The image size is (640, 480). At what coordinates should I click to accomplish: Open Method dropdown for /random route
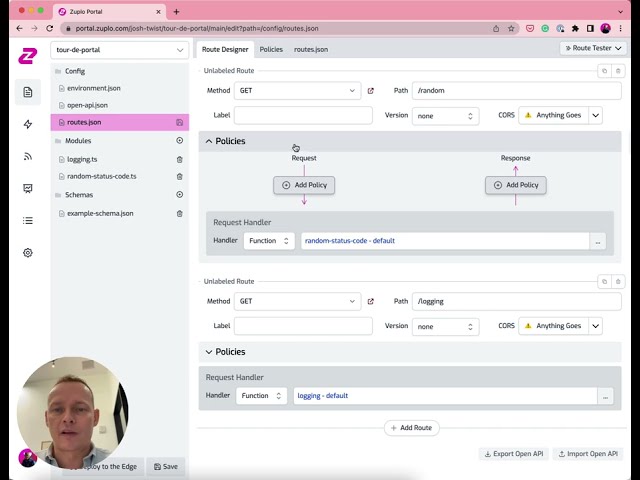coord(298,91)
